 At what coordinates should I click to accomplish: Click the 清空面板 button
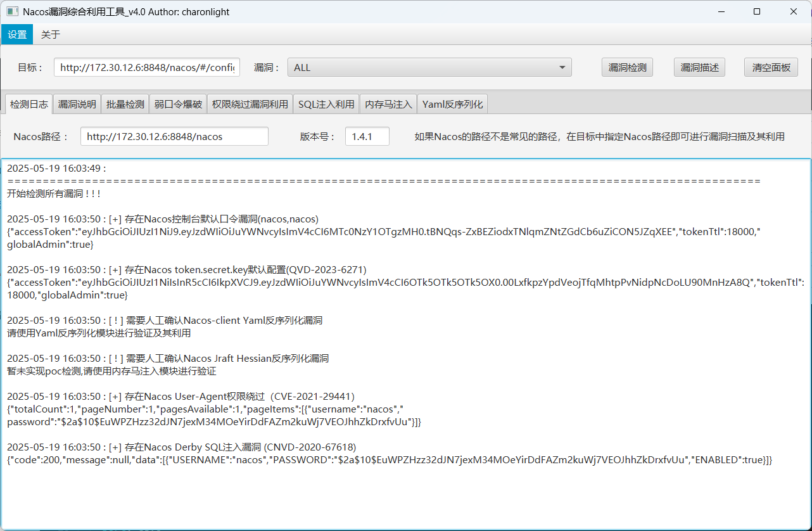[x=771, y=67]
